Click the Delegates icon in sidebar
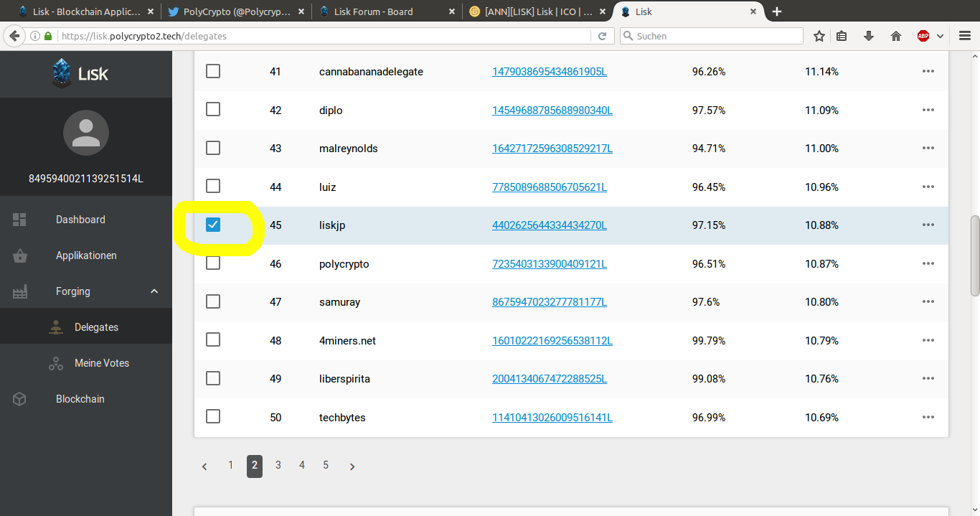980x516 pixels. (x=56, y=327)
